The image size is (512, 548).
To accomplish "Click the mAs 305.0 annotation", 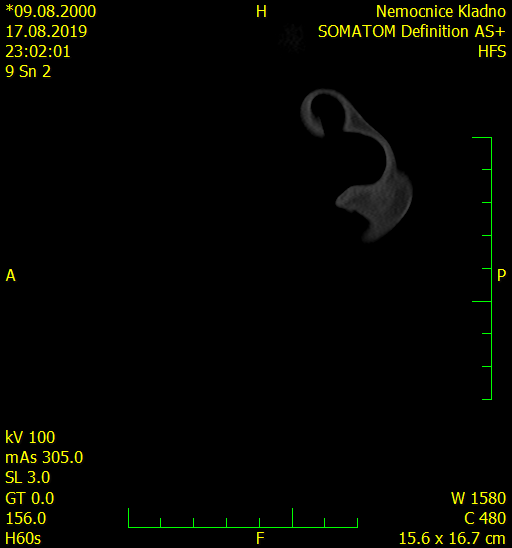I will point(44,457).
